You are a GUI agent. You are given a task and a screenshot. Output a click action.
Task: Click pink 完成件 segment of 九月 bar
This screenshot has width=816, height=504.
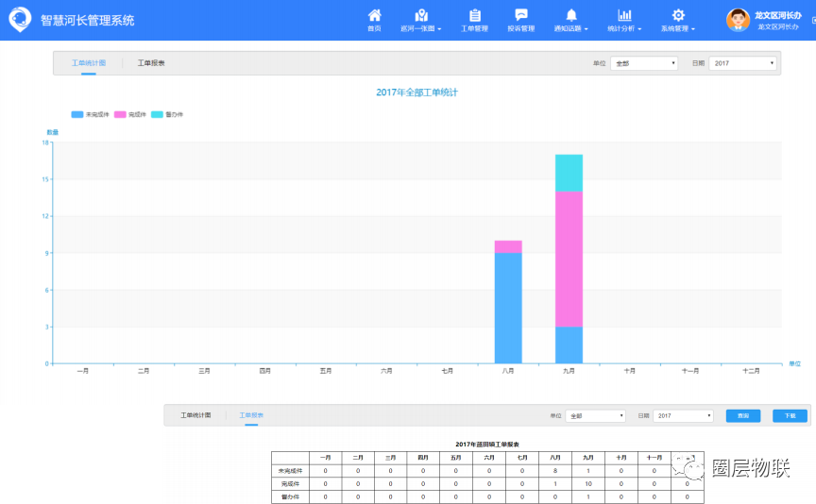[569, 259]
